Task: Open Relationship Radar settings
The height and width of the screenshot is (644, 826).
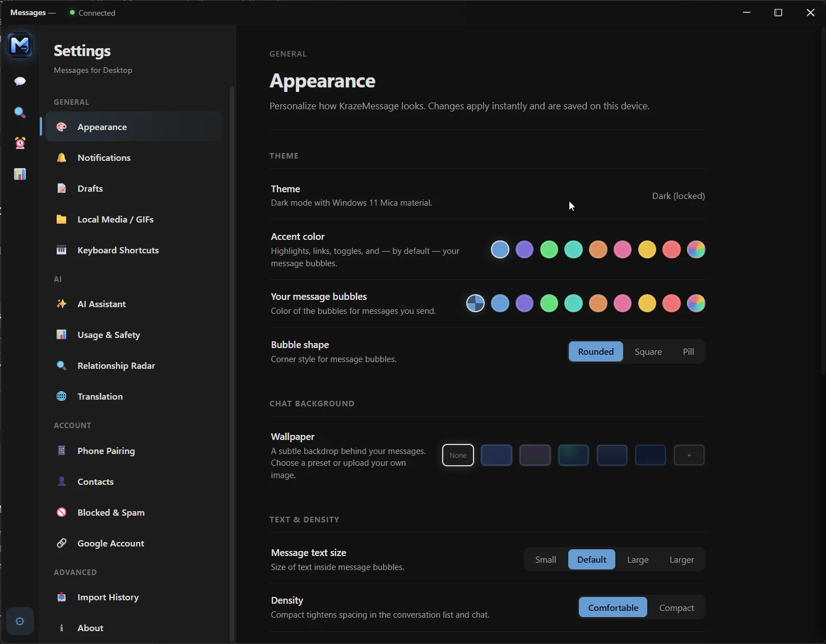Action: (x=134, y=365)
